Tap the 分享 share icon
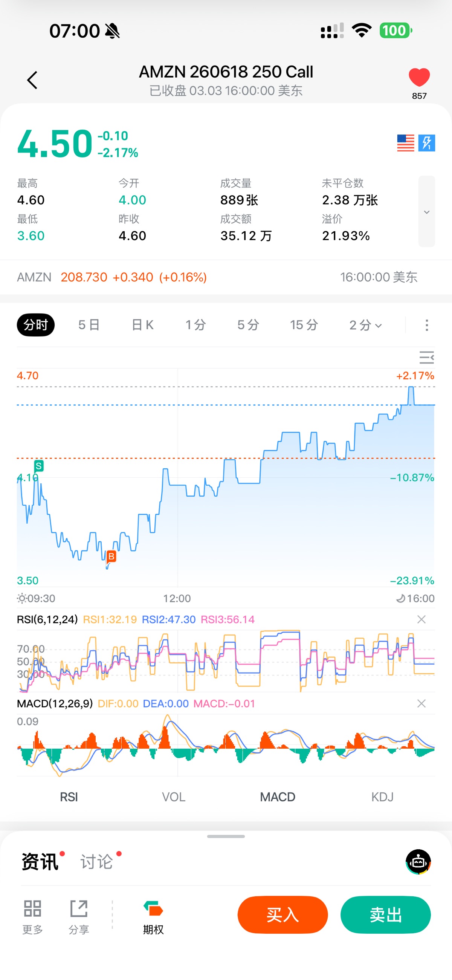Image resolution: width=452 pixels, height=980 pixels. [x=79, y=915]
